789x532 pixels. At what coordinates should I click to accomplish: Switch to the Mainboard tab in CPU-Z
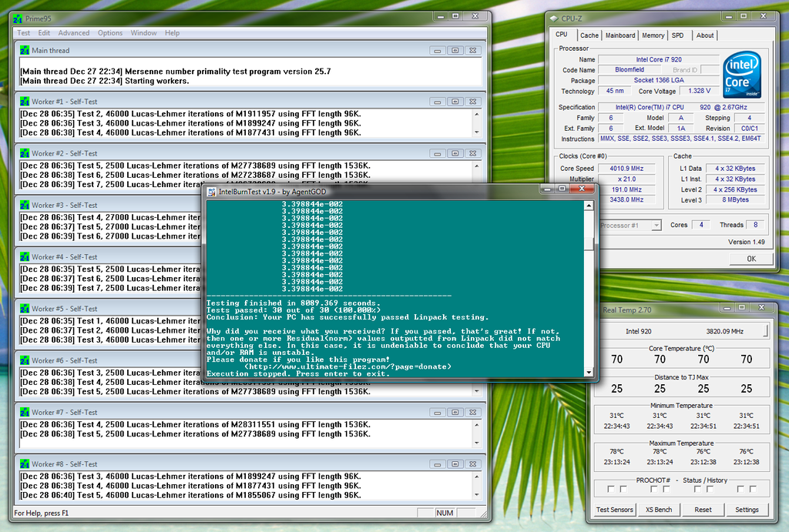coord(620,35)
